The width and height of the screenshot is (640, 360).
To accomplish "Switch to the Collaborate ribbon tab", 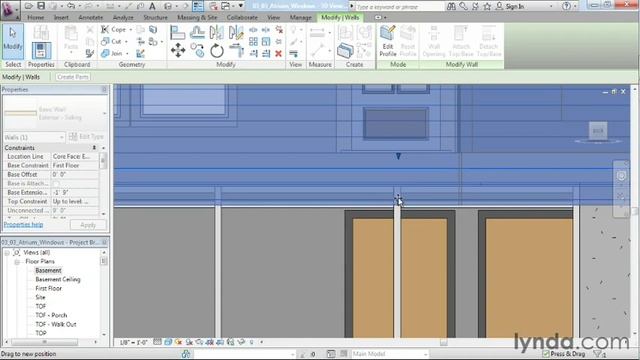I will (x=242, y=18).
